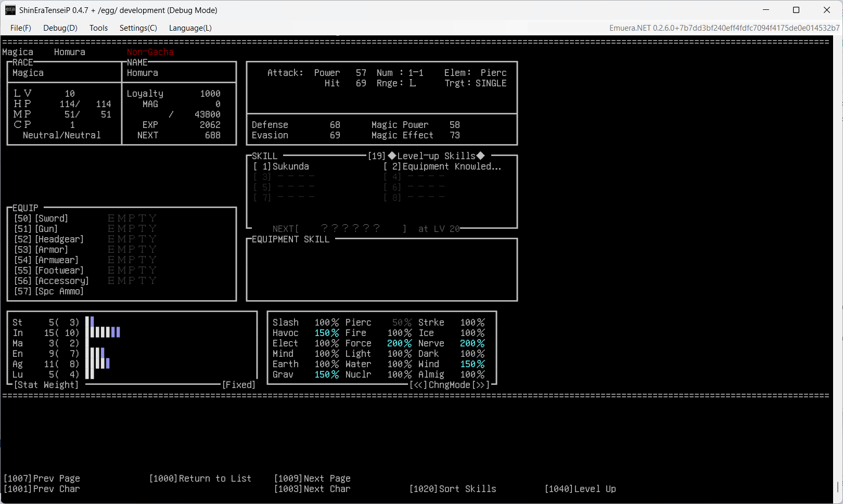Viewport: 843px width, 504px height.
Task: Open [19] Level-up Skills list
Action: click(x=426, y=156)
